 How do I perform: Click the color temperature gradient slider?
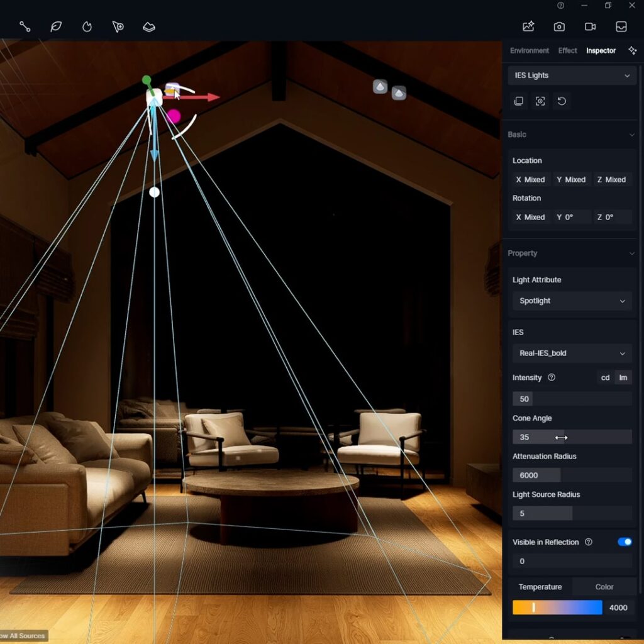pyautogui.click(x=557, y=608)
